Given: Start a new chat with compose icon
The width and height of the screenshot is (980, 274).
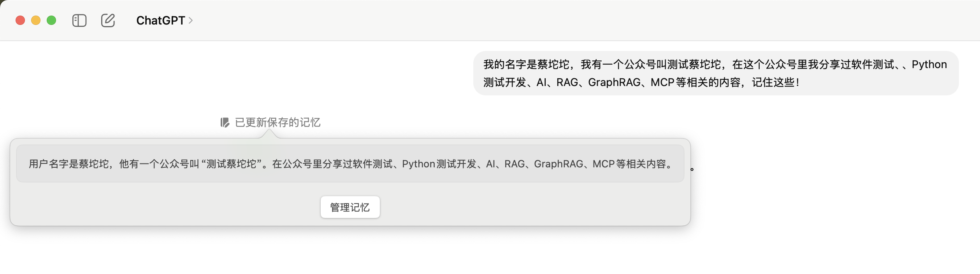Looking at the screenshot, I should tap(108, 20).
